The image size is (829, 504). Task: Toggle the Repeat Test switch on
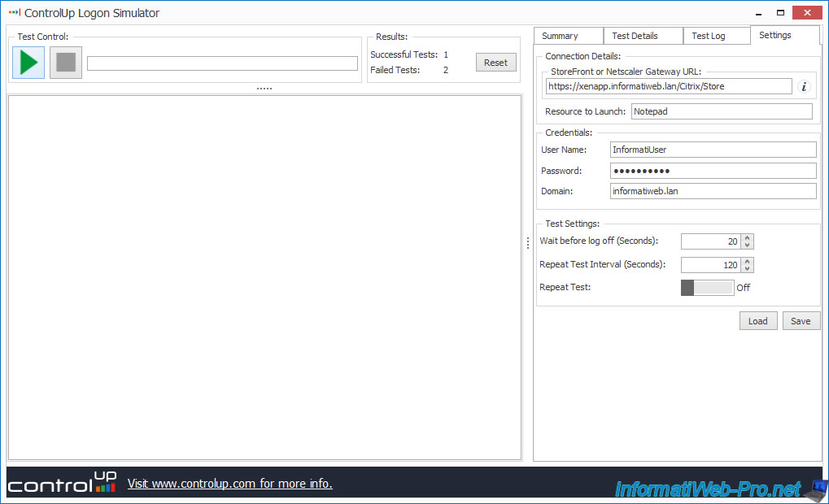click(708, 288)
